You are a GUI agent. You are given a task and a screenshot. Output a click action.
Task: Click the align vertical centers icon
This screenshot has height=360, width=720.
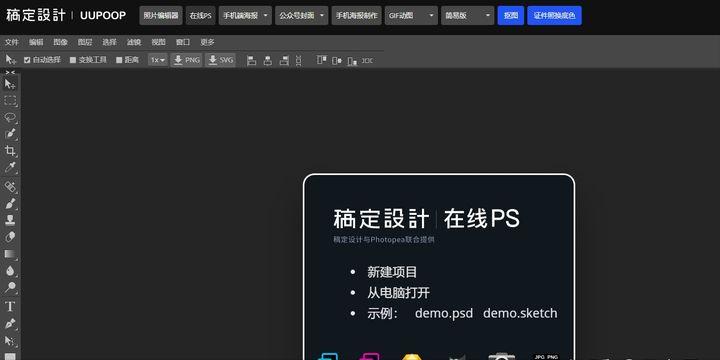click(x=337, y=60)
